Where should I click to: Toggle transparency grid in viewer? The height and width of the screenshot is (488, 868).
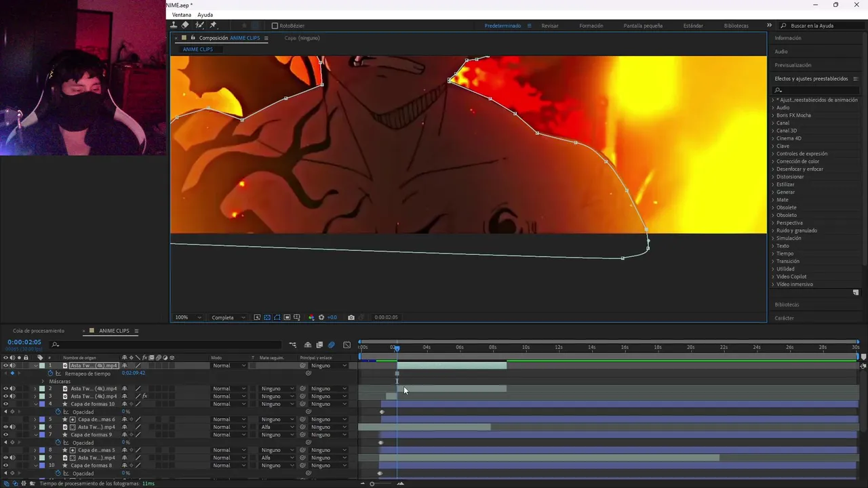267,317
